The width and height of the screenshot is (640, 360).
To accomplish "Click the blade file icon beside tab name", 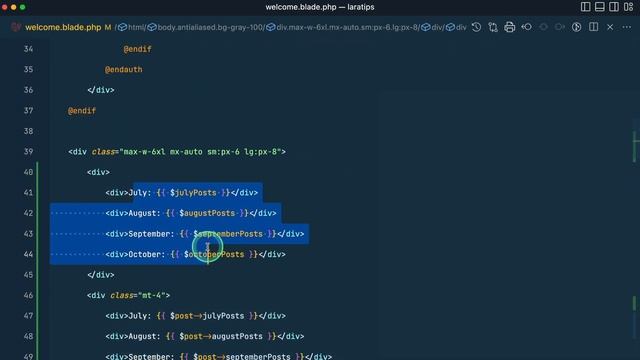I will (16, 27).
